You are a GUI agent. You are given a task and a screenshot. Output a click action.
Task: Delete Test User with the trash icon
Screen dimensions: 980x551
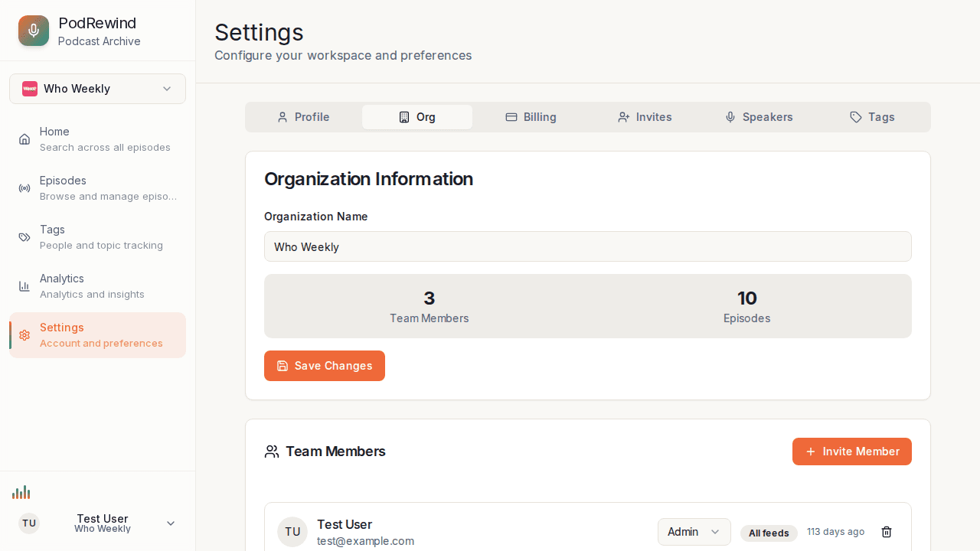pyautogui.click(x=887, y=531)
